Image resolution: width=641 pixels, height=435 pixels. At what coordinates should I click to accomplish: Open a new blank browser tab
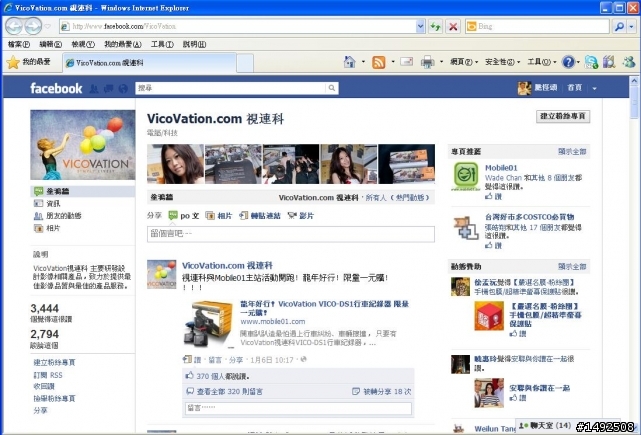pos(245,63)
